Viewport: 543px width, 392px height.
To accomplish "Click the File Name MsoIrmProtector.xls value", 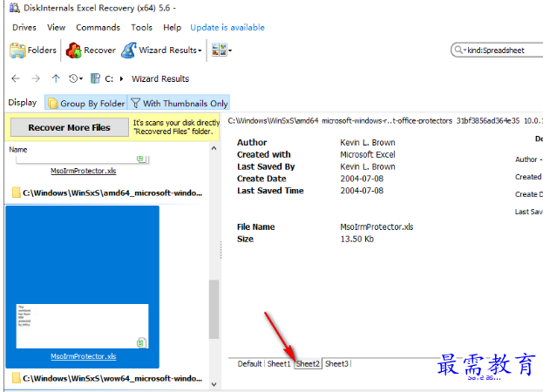I will click(x=377, y=226).
